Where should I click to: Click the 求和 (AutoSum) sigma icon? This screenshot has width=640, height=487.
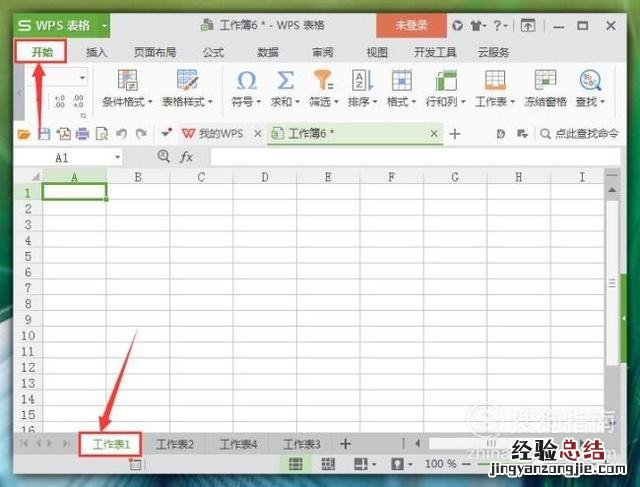click(285, 81)
